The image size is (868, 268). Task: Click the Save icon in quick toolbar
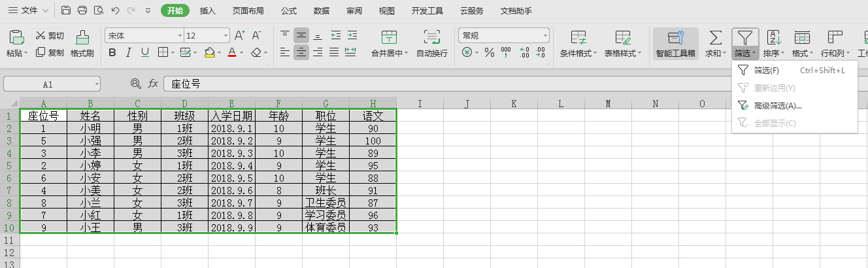pyautogui.click(x=66, y=10)
